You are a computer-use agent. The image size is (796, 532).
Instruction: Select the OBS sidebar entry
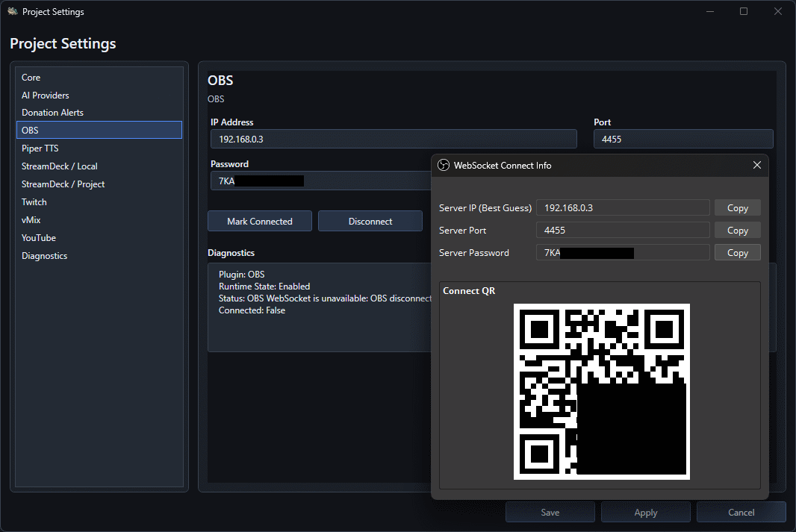click(x=99, y=130)
